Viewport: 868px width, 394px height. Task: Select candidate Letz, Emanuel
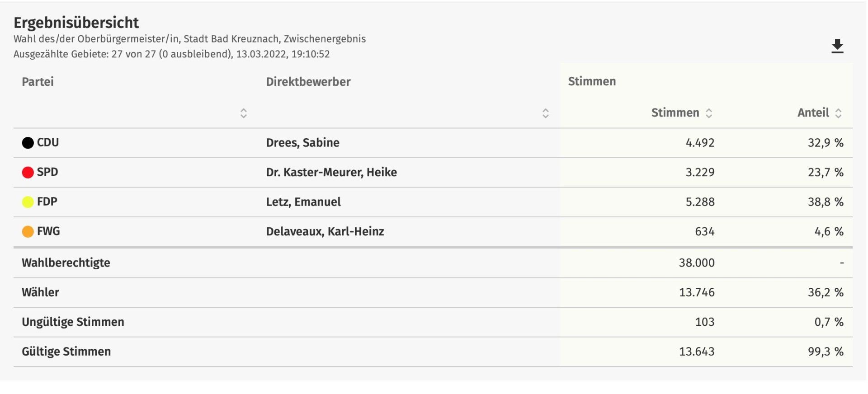pos(303,202)
